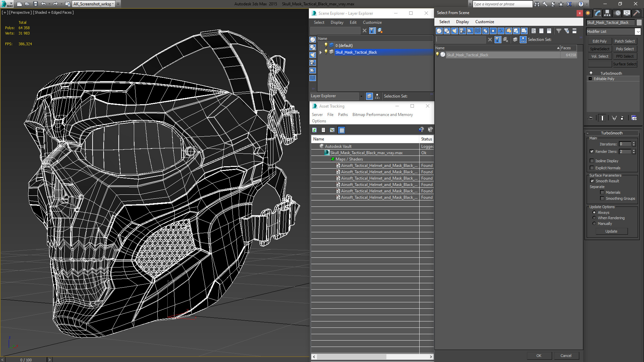The image size is (644, 362).
Task: Open the Utilities hammer tab
Action: (636, 13)
